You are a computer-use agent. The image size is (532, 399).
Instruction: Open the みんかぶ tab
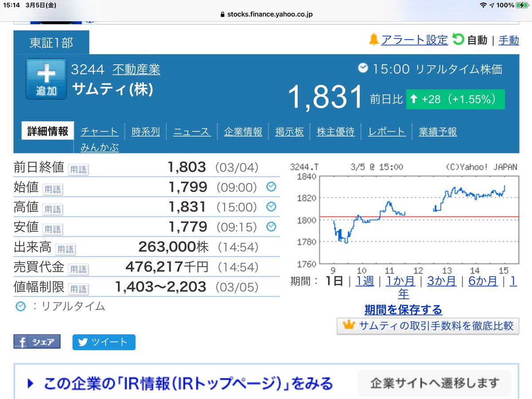pos(99,147)
